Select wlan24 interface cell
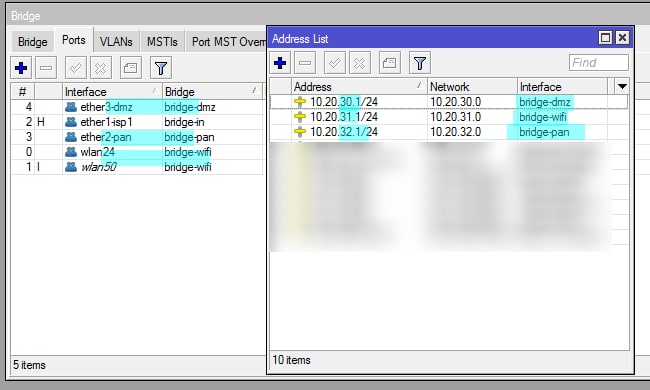Screen dimensions: 650x390 coord(97,152)
